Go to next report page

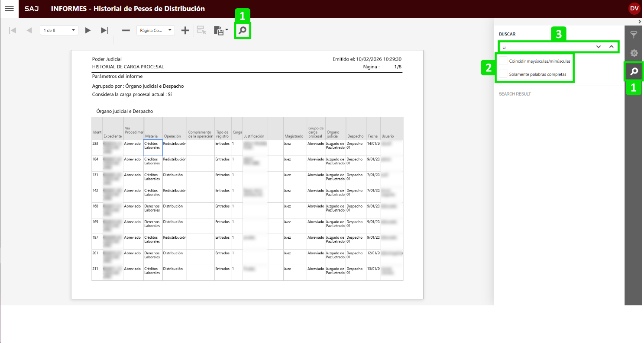[88, 30]
